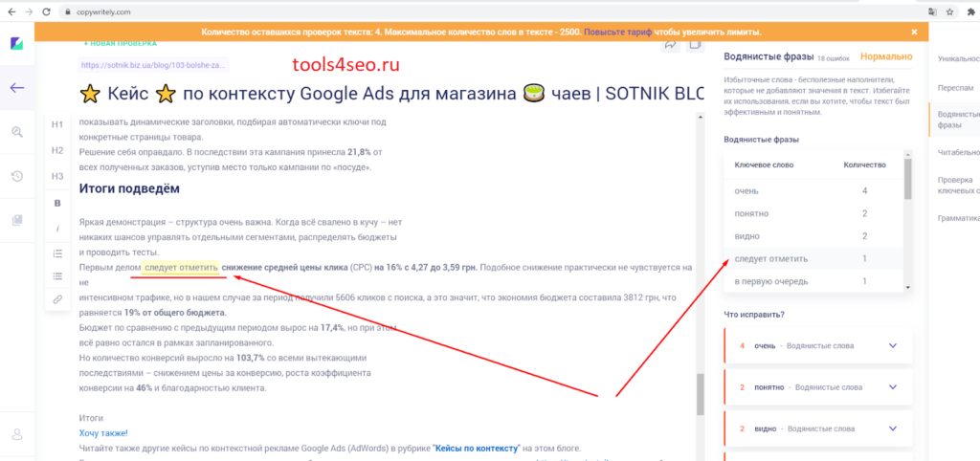
Task: Toggle italic formatting in editor toolbar
Action: click(x=57, y=230)
